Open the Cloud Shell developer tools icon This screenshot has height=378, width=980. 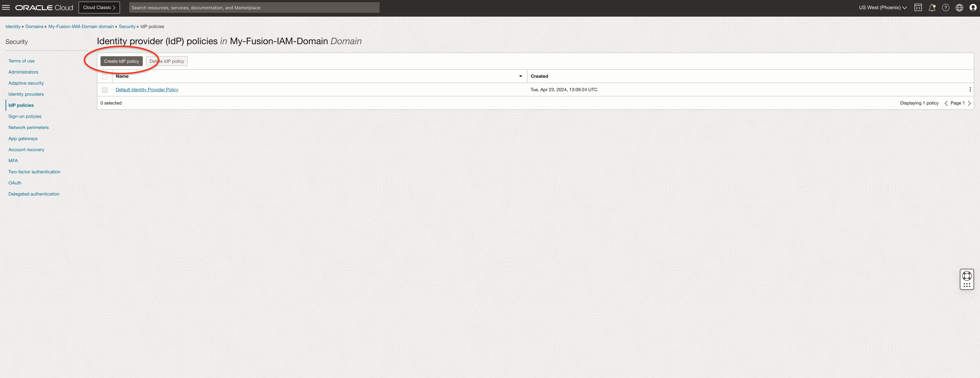pos(918,8)
